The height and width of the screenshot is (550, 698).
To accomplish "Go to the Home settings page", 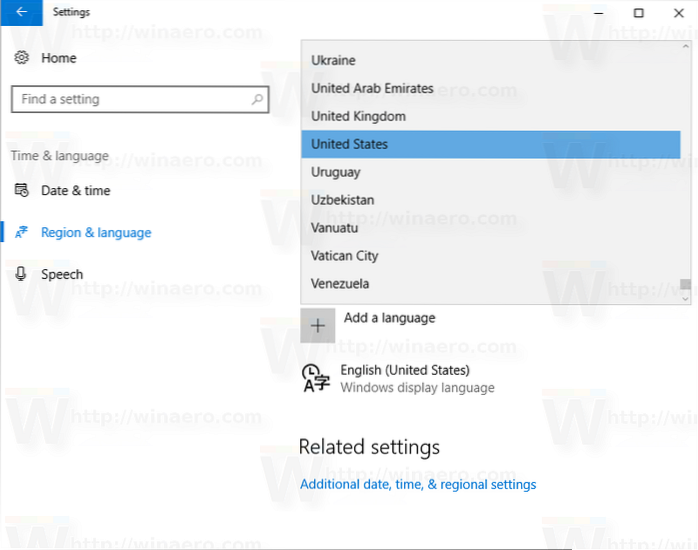I will (x=59, y=58).
